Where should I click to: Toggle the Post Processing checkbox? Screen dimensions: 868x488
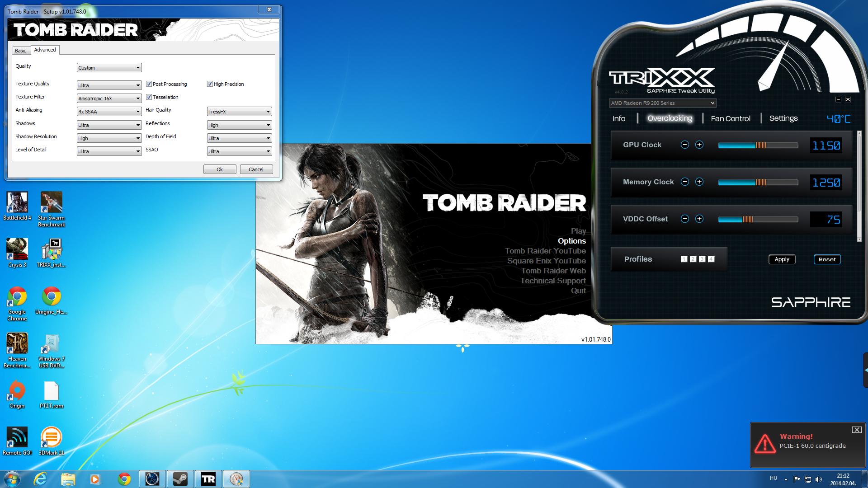pyautogui.click(x=149, y=84)
